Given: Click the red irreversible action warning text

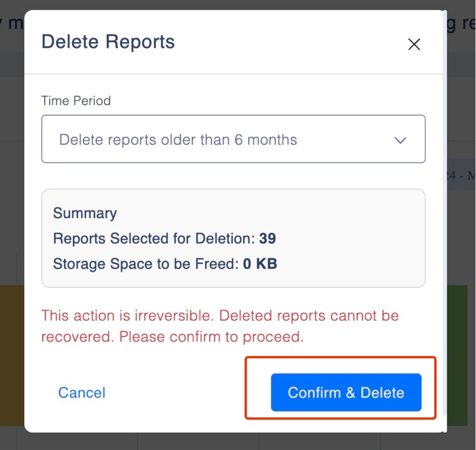Looking at the screenshot, I should pos(220,326).
